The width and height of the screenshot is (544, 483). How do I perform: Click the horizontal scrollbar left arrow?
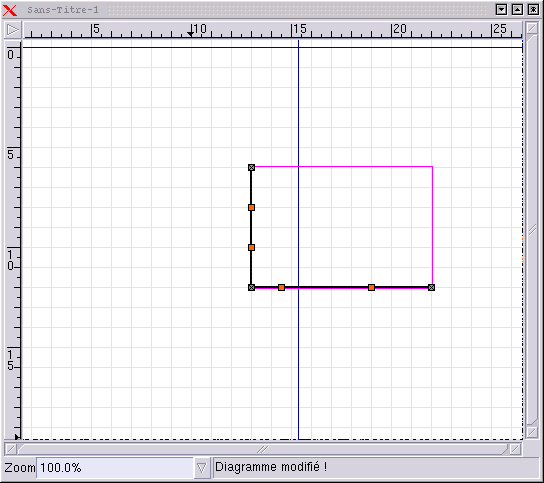pyautogui.click(x=11, y=449)
